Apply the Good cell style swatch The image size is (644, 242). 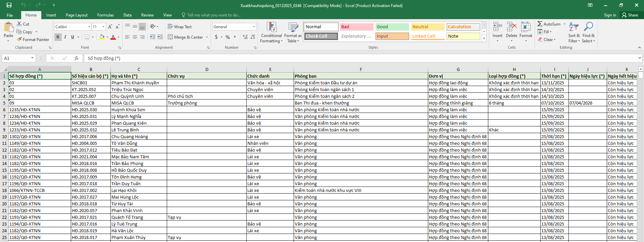(x=392, y=27)
